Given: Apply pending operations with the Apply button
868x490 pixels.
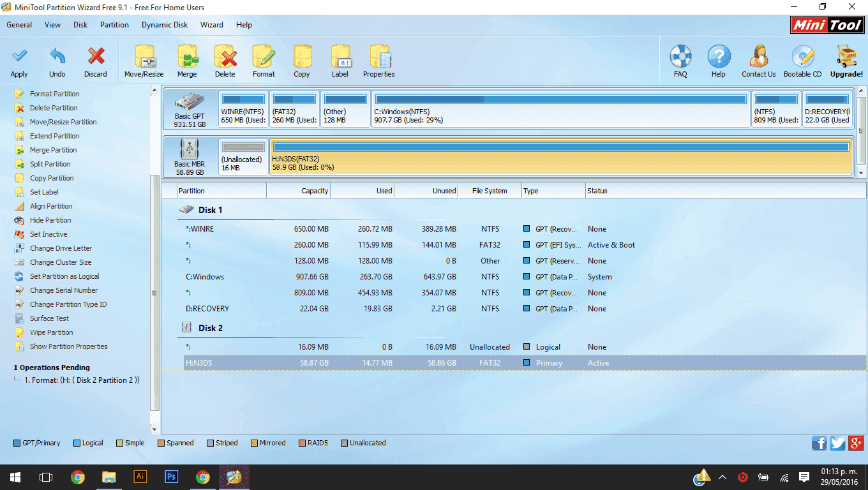Looking at the screenshot, I should [19, 62].
